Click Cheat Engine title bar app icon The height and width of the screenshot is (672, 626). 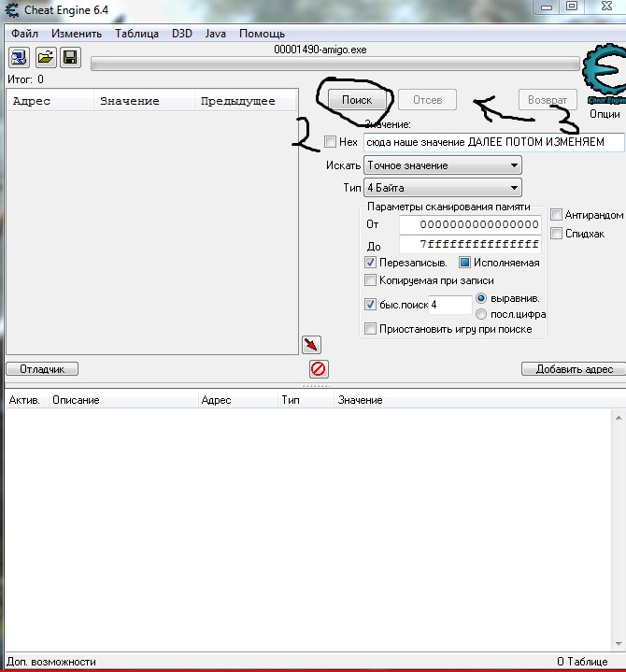pyautogui.click(x=12, y=9)
